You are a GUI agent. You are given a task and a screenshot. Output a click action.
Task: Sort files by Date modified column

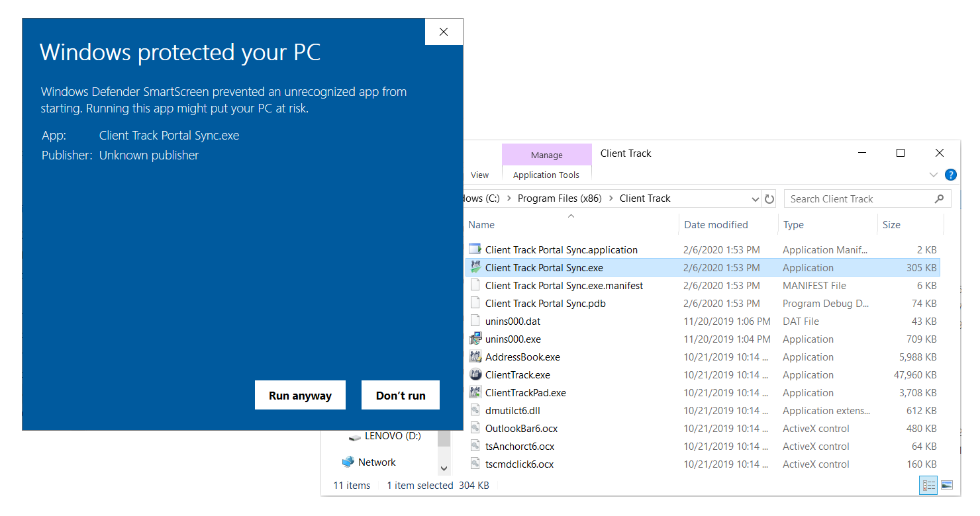(716, 224)
